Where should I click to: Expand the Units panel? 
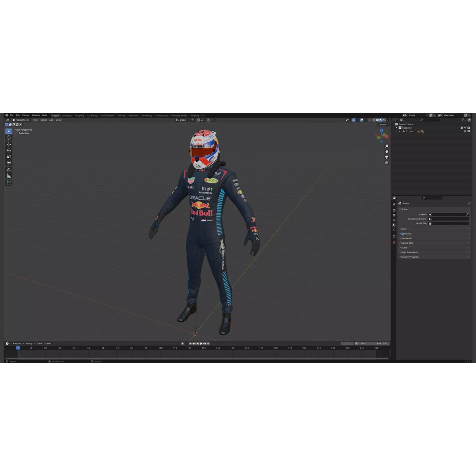(x=435, y=229)
